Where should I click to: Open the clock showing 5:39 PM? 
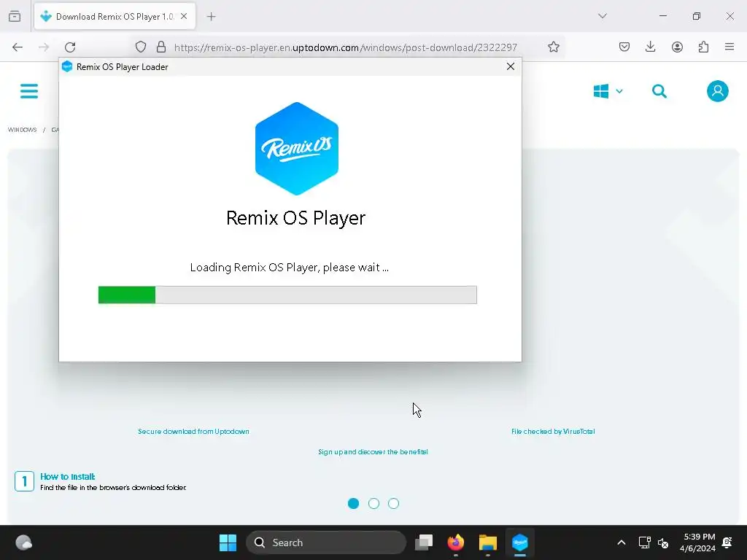pos(697,542)
